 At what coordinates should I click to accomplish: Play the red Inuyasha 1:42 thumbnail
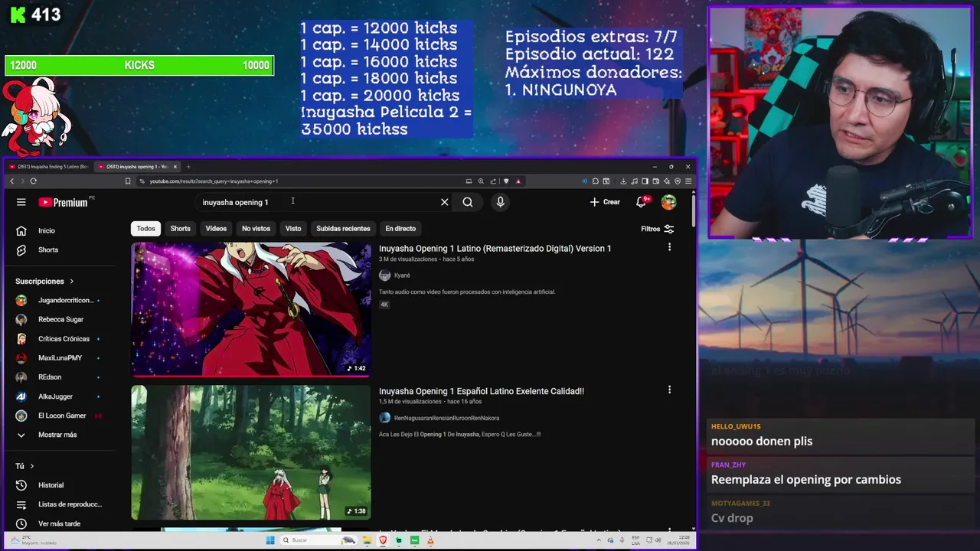click(251, 310)
